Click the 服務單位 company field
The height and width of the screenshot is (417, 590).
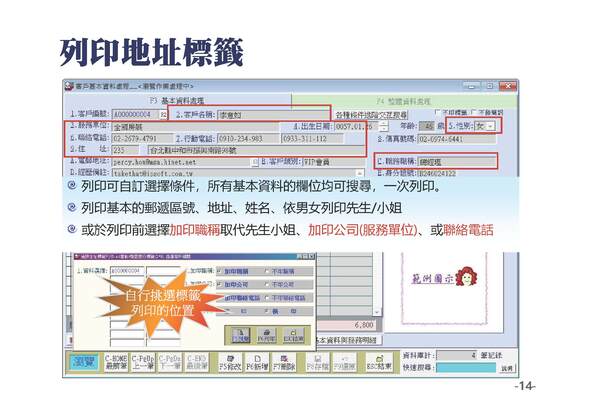coord(195,127)
